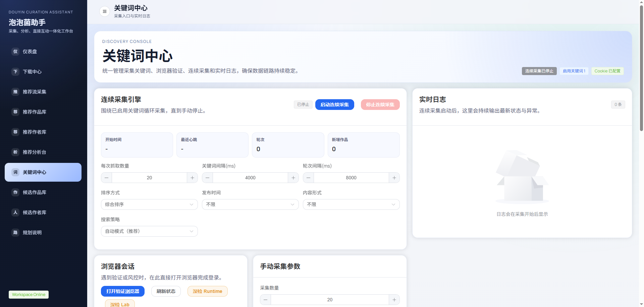
Task: Click the Workspace Online badge
Action: 29,295
